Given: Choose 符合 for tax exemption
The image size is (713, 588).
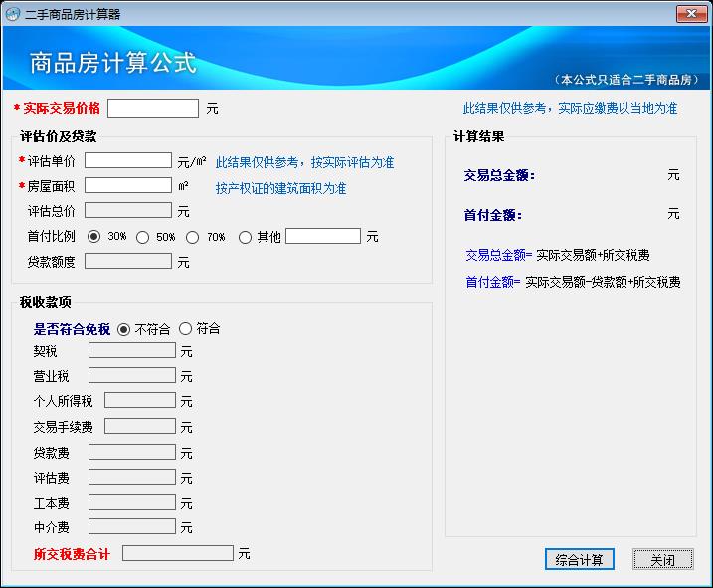Looking at the screenshot, I should (x=185, y=328).
